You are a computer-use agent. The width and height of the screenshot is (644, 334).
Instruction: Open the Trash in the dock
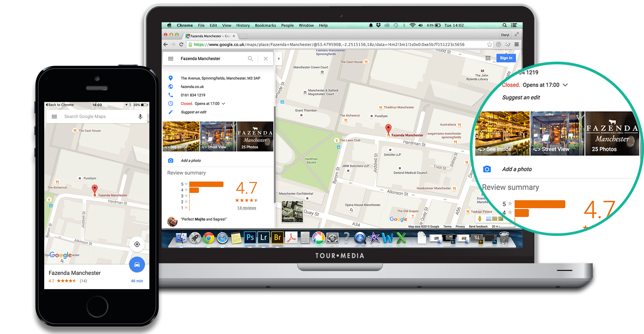click(504, 238)
